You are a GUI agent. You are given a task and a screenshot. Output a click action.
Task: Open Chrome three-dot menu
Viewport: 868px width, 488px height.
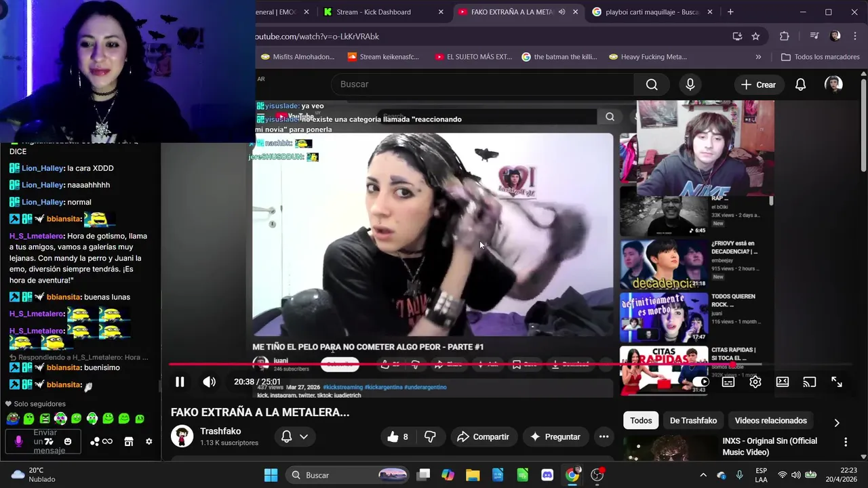(x=854, y=37)
